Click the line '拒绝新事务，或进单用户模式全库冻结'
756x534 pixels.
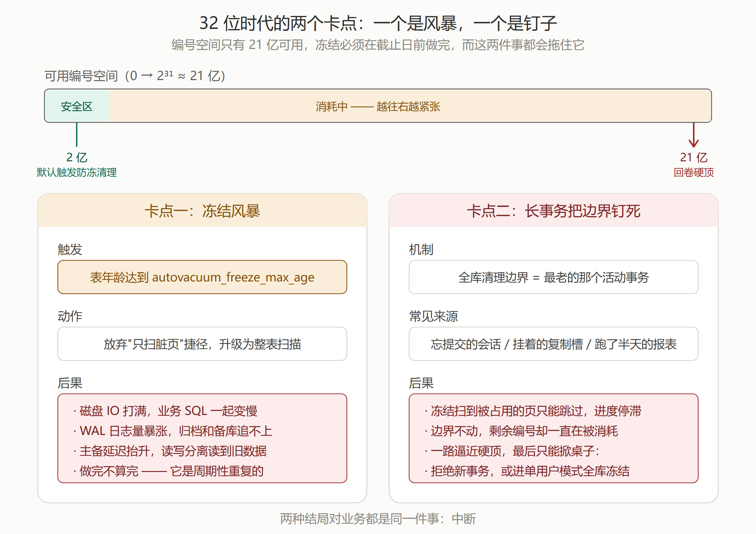527,471
